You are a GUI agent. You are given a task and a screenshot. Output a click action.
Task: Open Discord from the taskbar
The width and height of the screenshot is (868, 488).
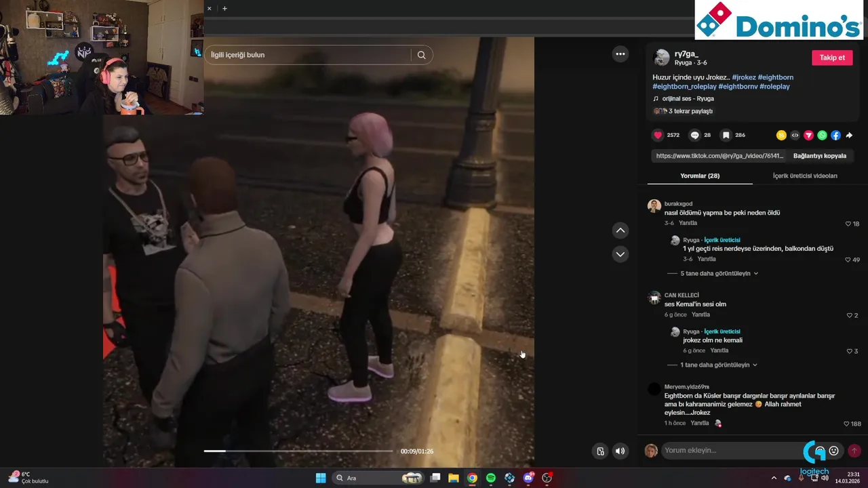pyautogui.click(x=528, y=478)
